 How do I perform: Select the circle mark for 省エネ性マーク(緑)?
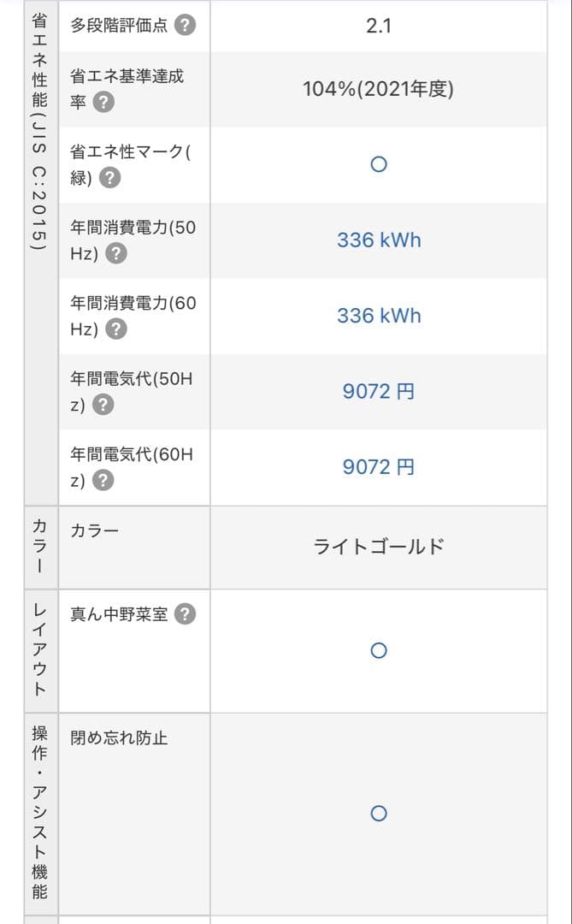coord(378,164)
